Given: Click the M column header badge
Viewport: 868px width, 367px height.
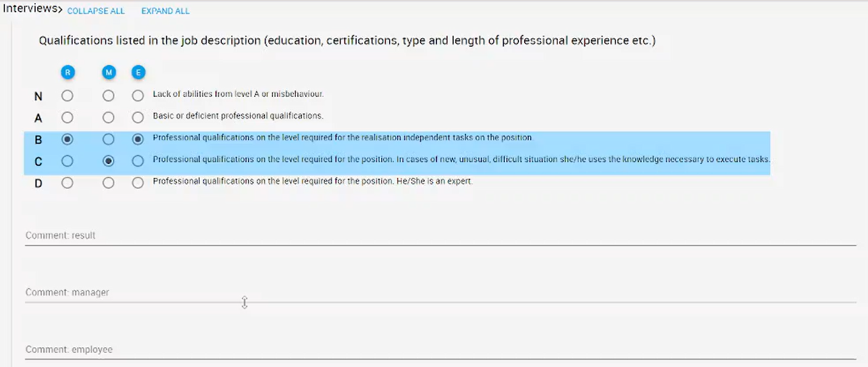Looking at the screenshot, I should coord(108,72).
